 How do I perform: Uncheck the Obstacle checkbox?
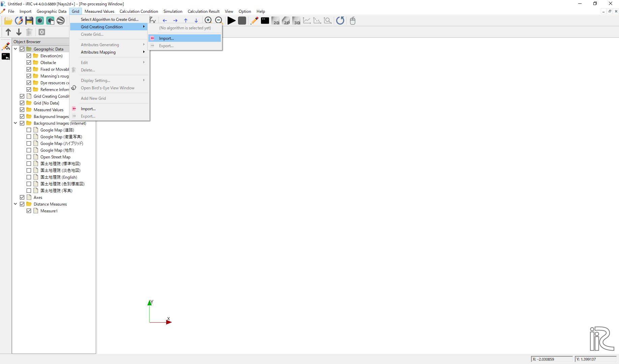coord(29,63)
